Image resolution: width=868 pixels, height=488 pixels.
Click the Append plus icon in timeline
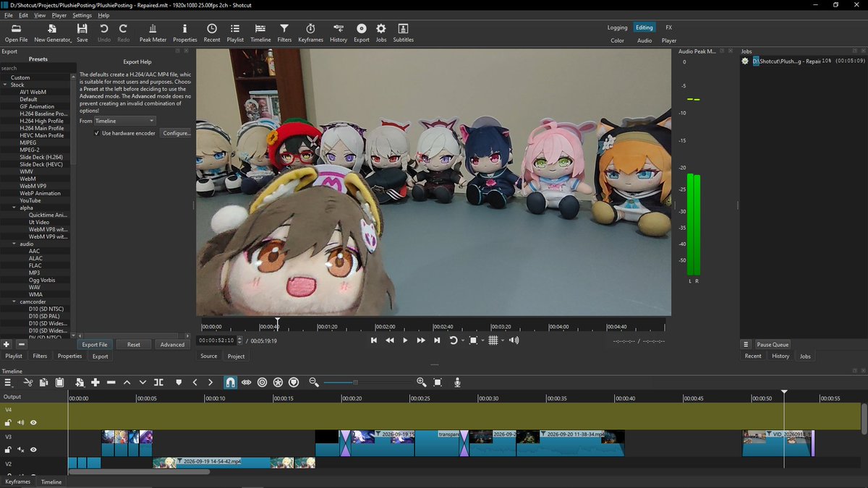(95, 382)
